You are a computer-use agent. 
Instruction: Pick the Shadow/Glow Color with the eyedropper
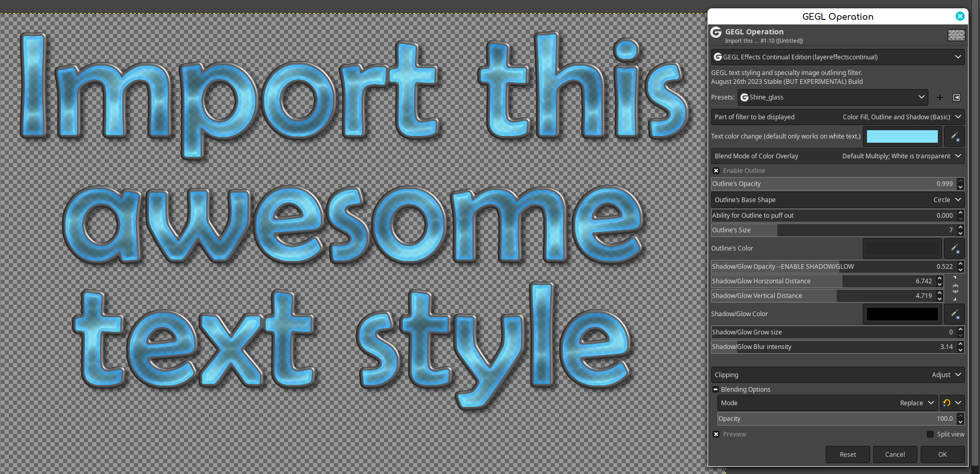coord(954,314)
